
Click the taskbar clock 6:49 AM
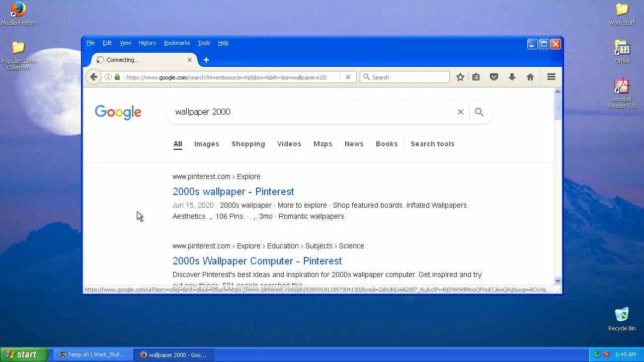(625, 354)
